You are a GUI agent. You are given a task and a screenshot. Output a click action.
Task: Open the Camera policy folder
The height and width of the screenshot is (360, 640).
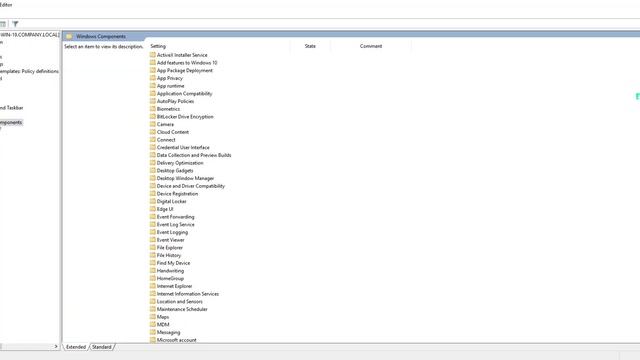click(162, 124)
